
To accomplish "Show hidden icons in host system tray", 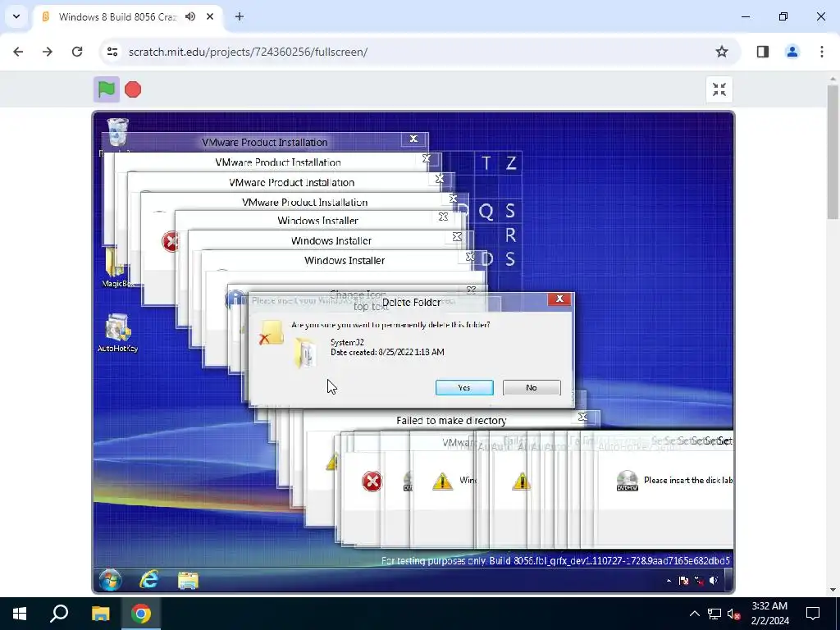I will coord(694,614).
